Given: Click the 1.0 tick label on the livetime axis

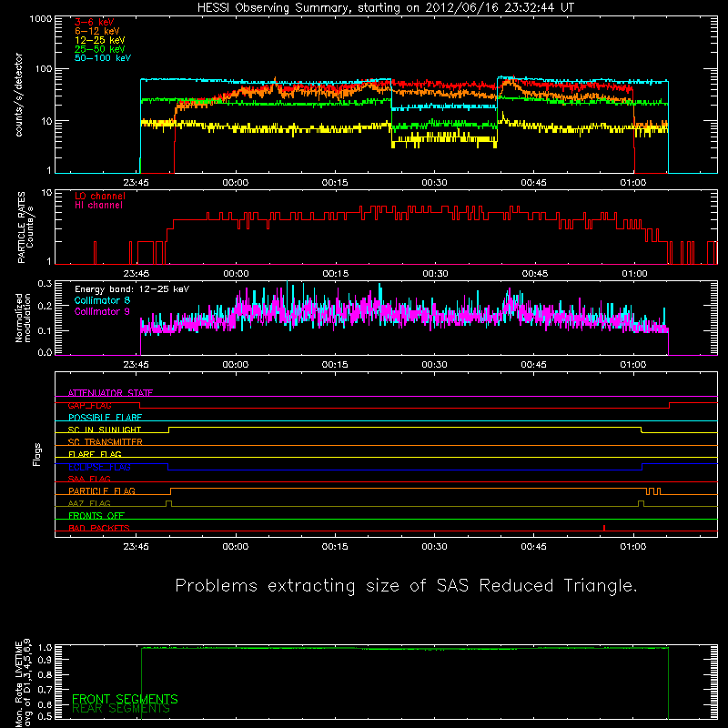Looking at the screenshot, I should tap(45, 648).
